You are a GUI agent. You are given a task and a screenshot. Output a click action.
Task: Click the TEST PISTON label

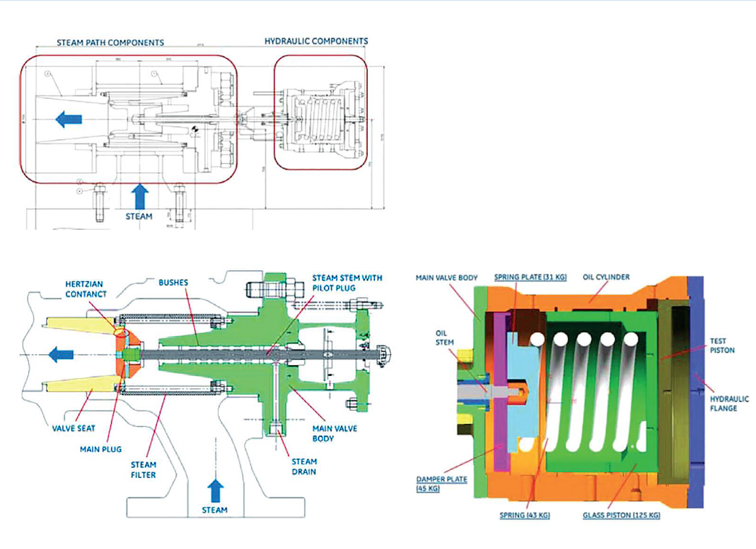[x=722, y=345]
